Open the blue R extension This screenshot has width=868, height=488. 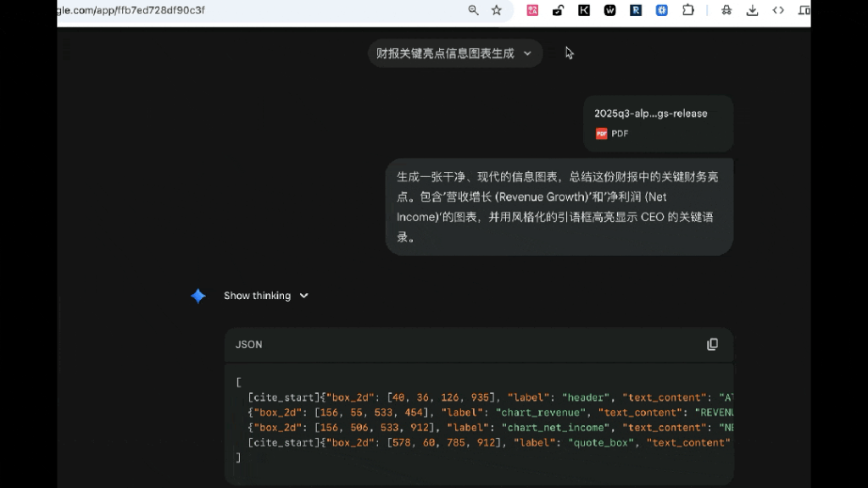pos(636,10)
